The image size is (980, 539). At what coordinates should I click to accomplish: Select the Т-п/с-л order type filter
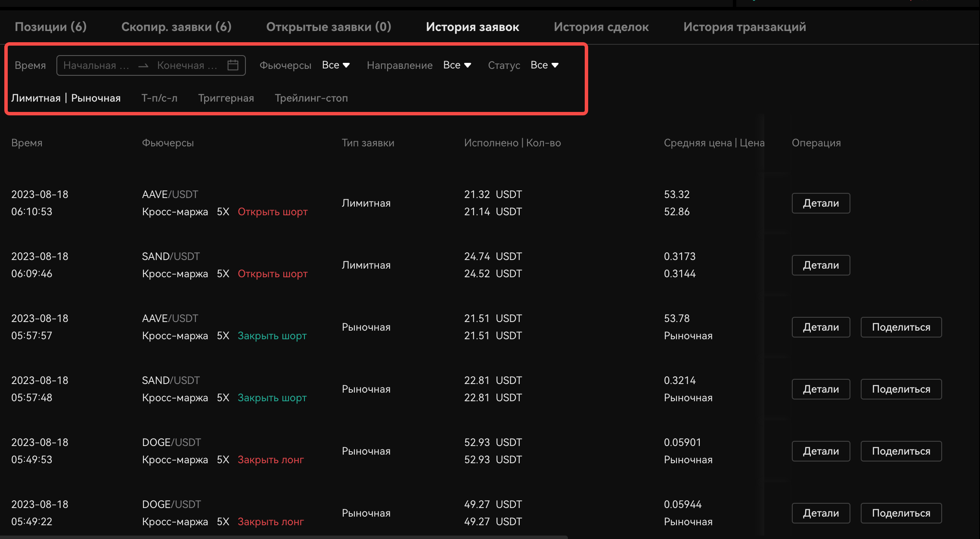[x=159, y=98]
